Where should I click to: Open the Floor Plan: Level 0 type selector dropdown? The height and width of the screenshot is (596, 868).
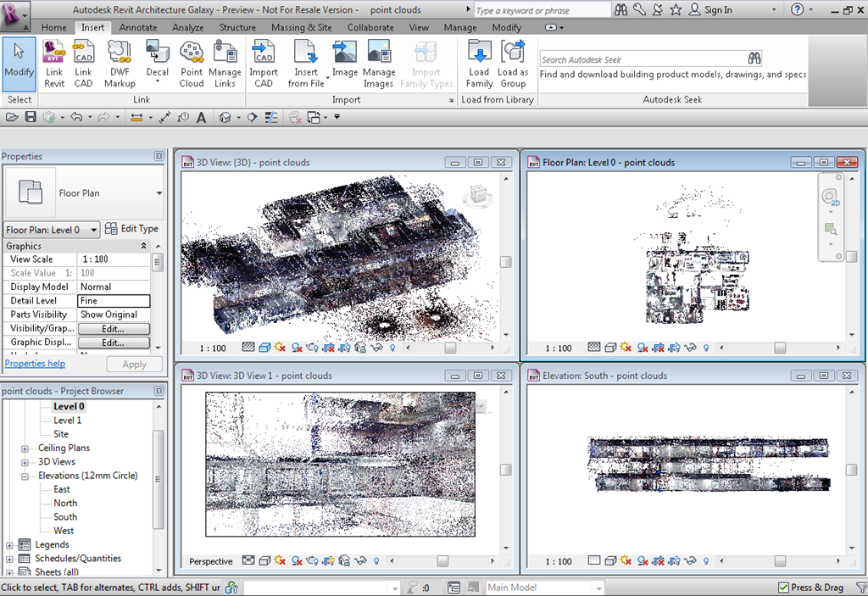(93, 229)
